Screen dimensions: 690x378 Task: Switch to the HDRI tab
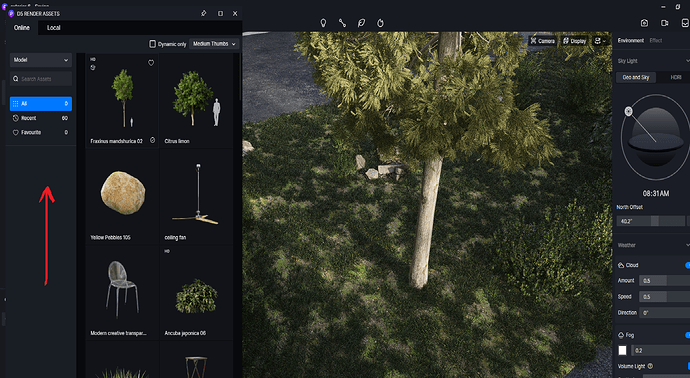[x=675, y=77]
